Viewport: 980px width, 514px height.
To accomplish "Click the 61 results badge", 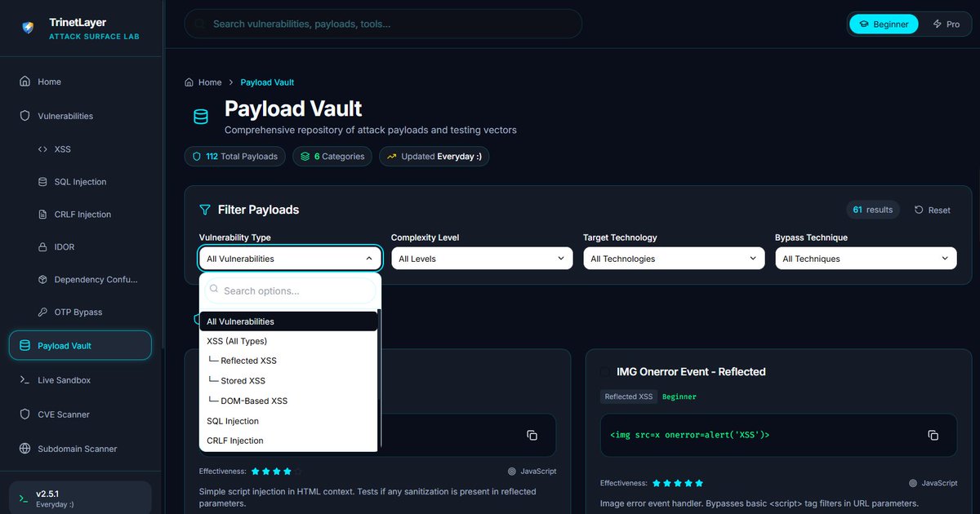I will 872,209.
